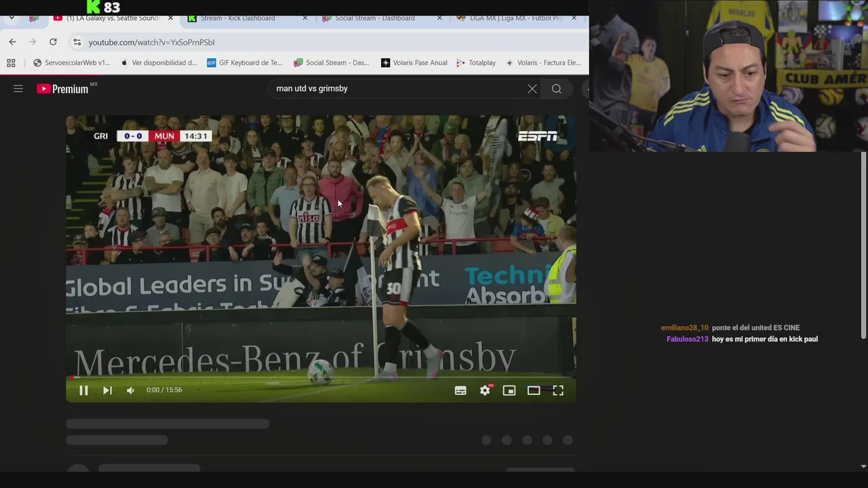Toggle subtitles on the video

(460, 390)
